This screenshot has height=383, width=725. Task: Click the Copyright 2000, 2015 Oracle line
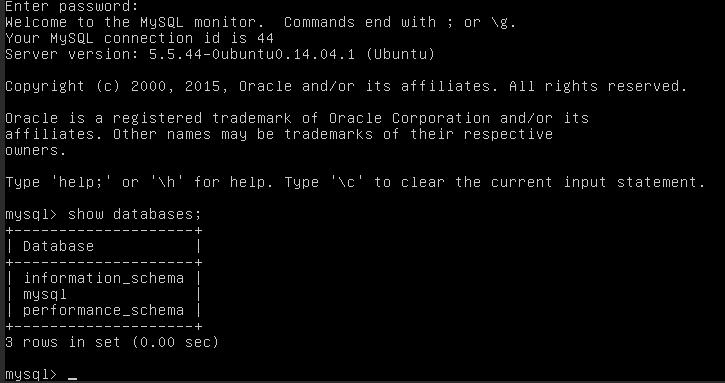[346, 86]
